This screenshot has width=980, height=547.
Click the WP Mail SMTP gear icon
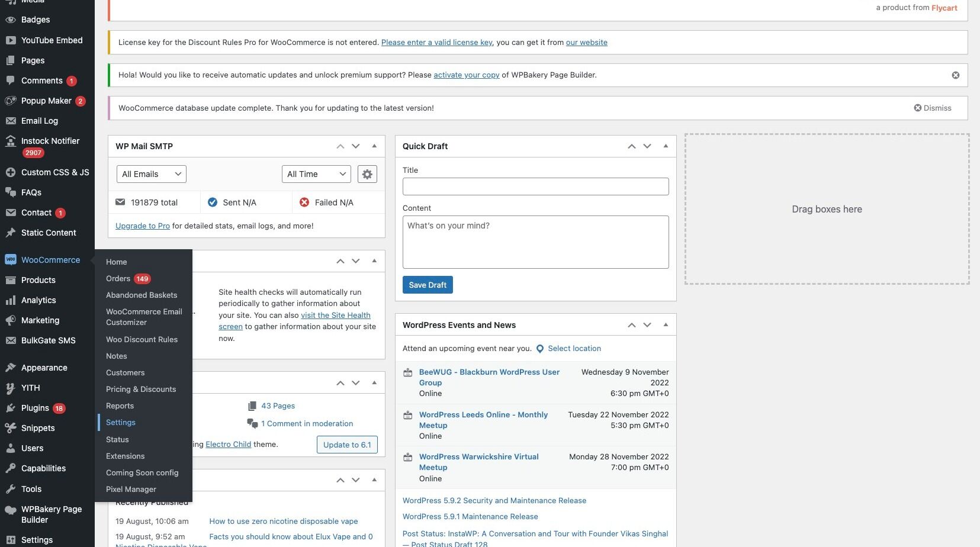(367, 174)
